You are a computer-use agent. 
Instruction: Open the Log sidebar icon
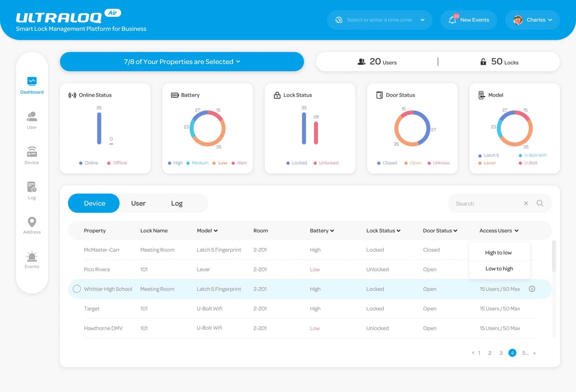[x=32, y=187]
